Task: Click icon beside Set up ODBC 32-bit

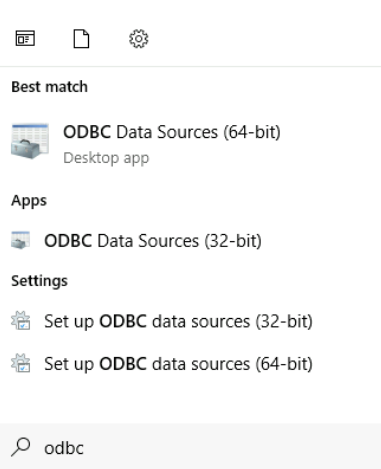Action: 21,321
